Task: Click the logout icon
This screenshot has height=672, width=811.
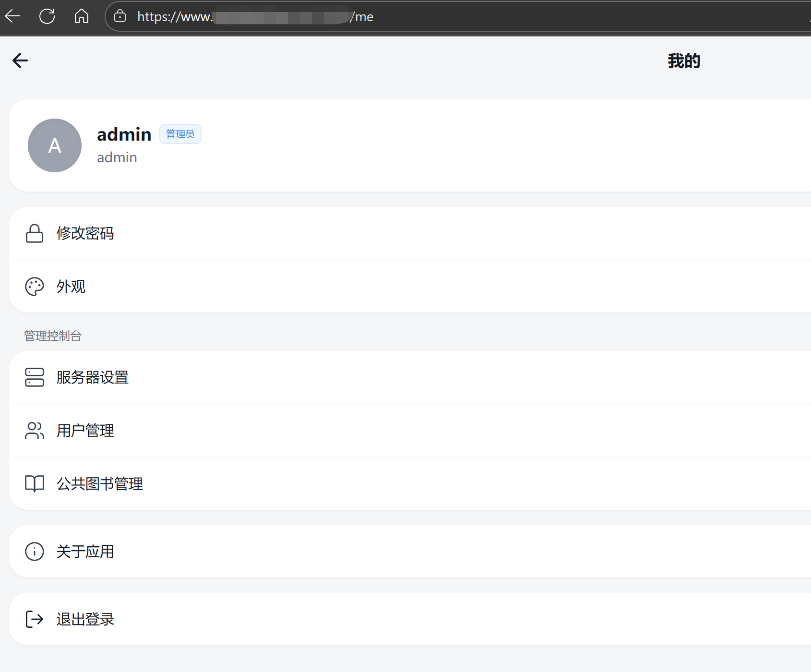Action: pos(35,619)
